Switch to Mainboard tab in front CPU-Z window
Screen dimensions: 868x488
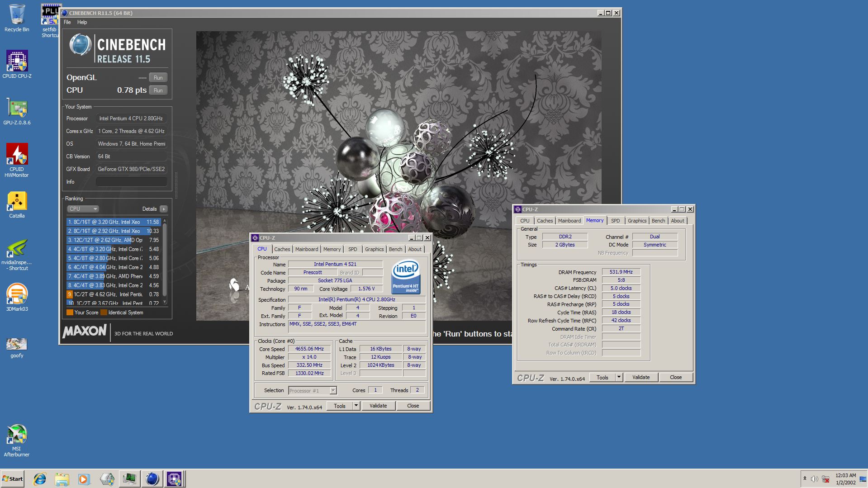(x=307, y=249)
